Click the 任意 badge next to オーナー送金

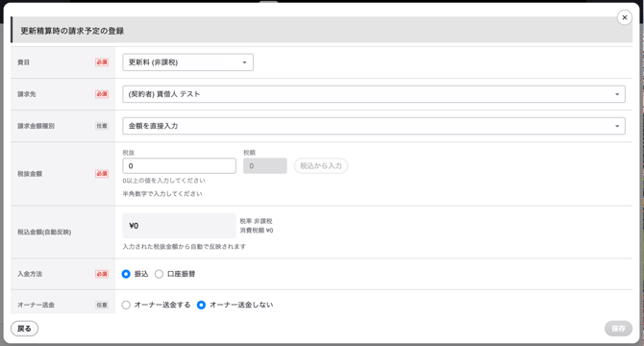click(102, 305)
